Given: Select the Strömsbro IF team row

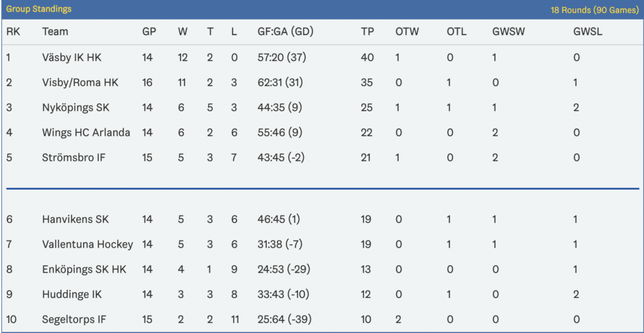Looking at the screenshot, I should 322,158.
